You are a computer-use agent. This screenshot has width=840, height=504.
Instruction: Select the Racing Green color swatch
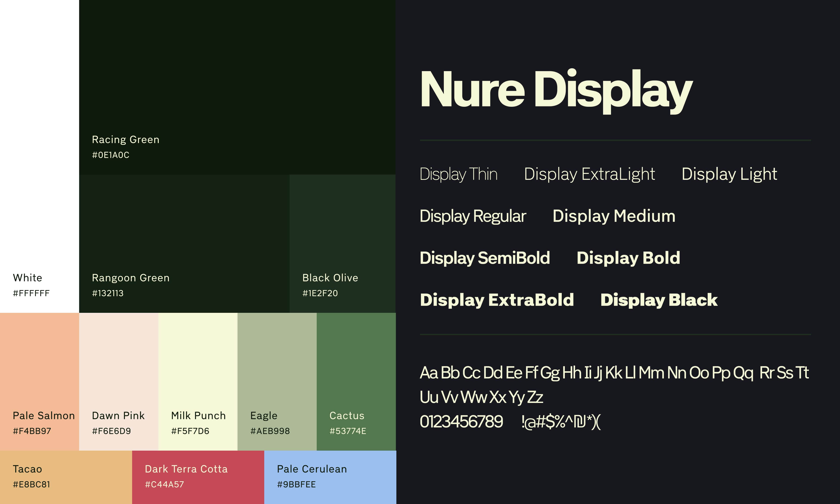click(237, 87)
